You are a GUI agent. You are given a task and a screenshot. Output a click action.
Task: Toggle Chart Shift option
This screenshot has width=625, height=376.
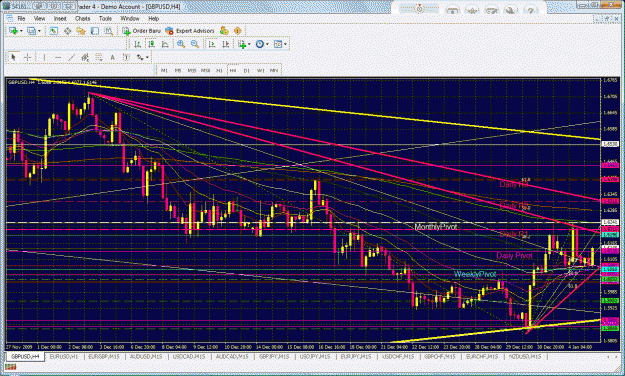pyautogui.click(x=225, y=44)
